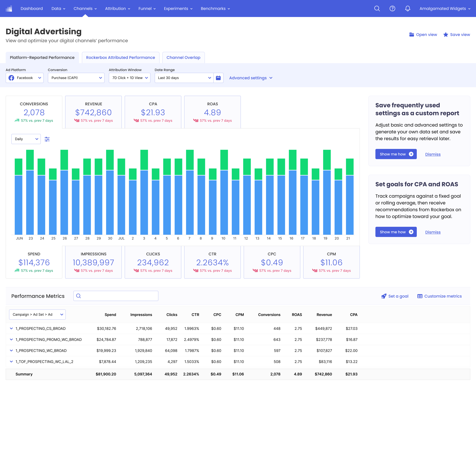Open the help question mark icon

[392, 8]
